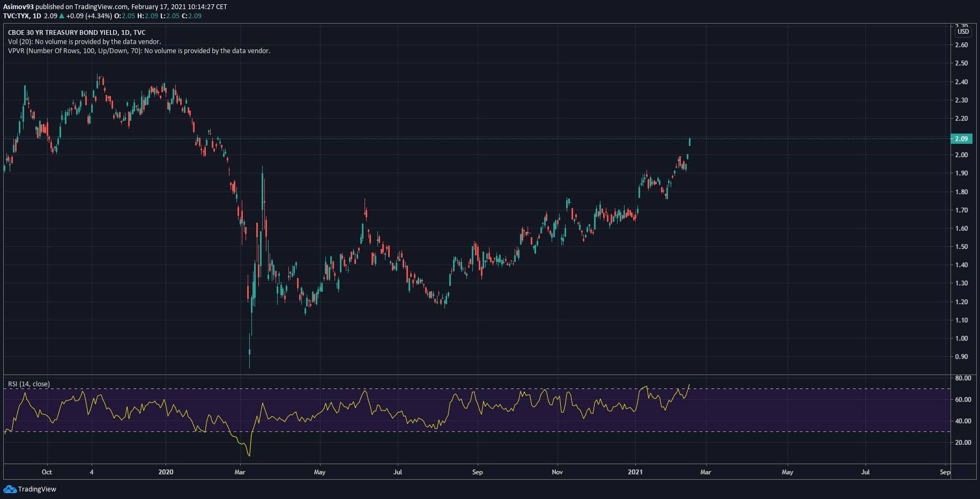Click the green 2.09 current price tag
980x499 pixels.
(961, 138)
